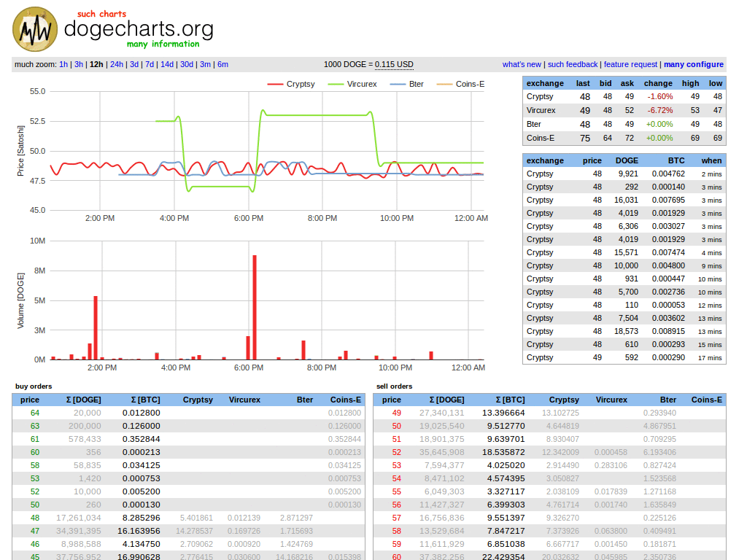Switch zoom to 24h
The width and height of the screenshot is (747, 560).
coord(117,64)
